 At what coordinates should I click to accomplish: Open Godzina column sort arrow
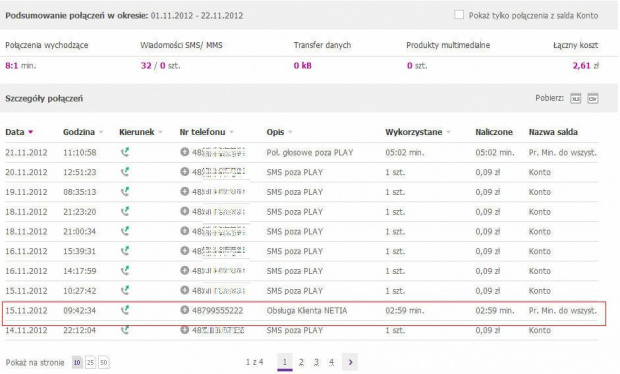pos(101,132)
